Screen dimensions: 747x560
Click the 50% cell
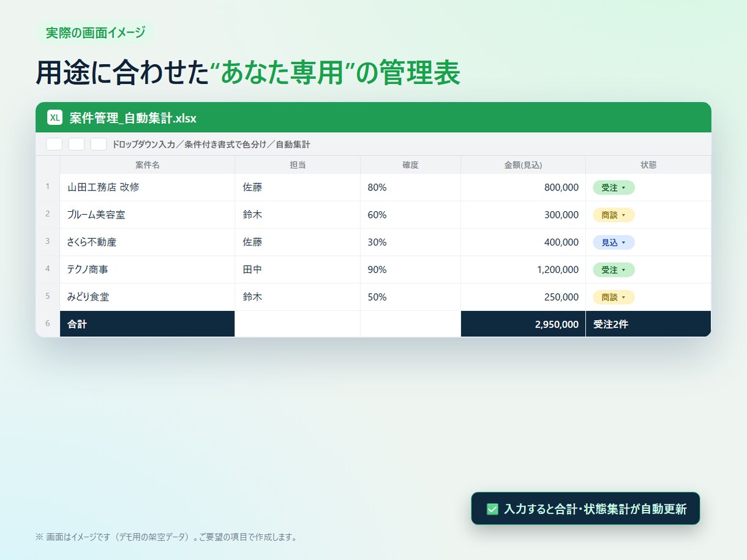410,297
